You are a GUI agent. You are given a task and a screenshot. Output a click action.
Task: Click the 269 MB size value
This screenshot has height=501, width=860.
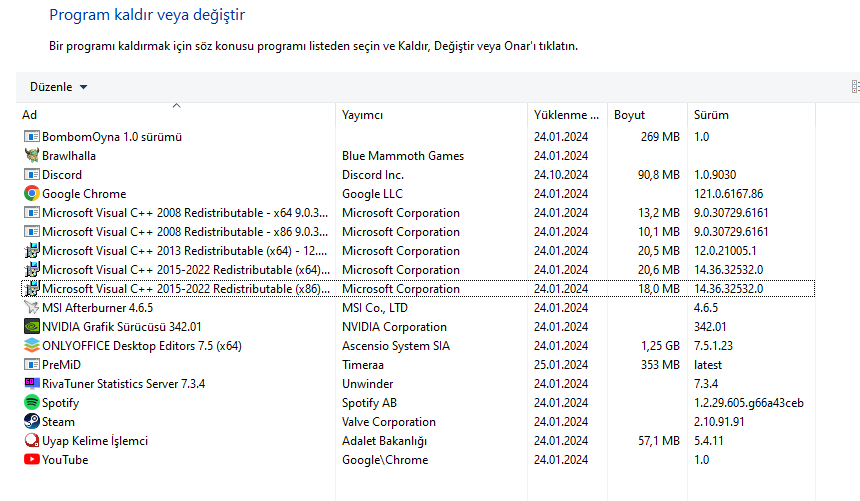(660, 137)
